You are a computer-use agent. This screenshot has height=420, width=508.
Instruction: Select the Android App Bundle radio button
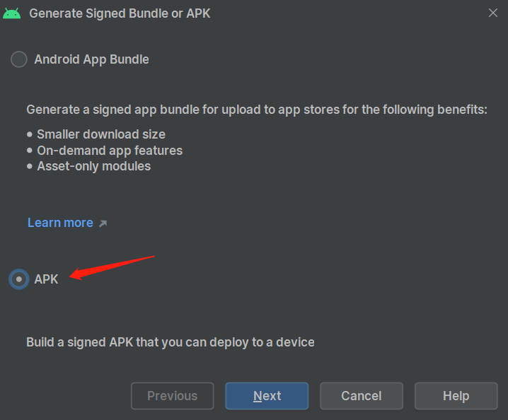pyautogui.click(x=18, y=59)
